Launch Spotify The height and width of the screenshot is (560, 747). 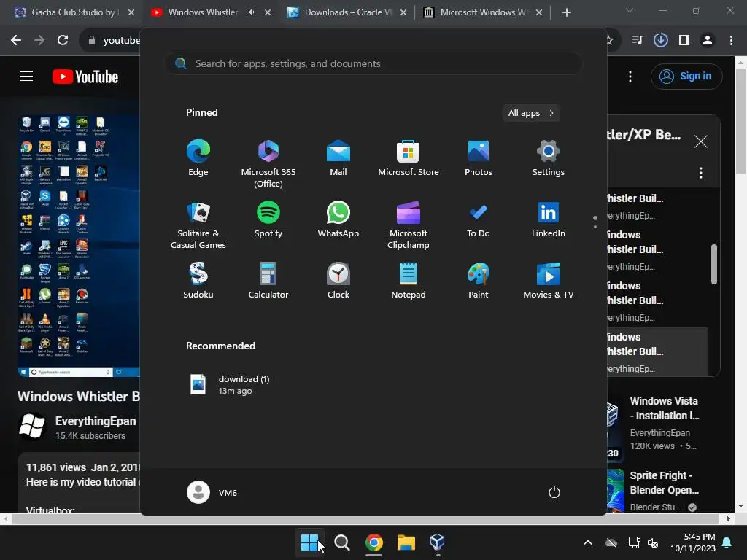pos(268,219)
